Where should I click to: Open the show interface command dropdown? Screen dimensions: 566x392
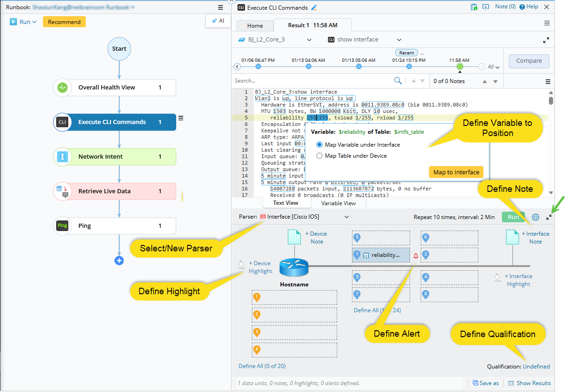pos(399,40)
